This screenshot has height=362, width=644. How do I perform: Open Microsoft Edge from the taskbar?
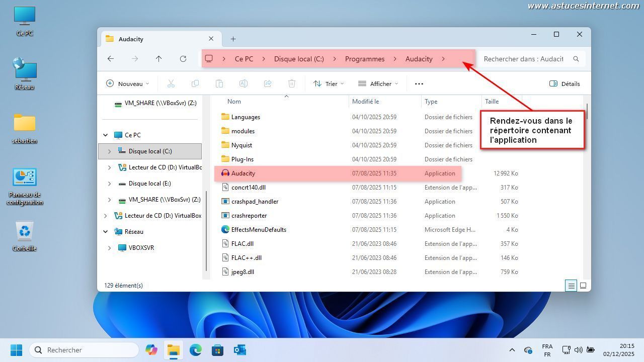[195, 350]
